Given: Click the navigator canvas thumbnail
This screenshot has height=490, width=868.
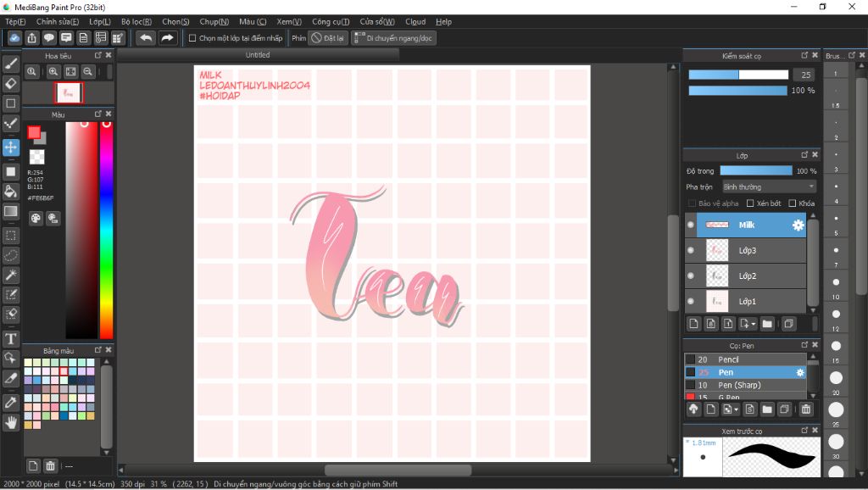Looking at the screenshot, I should click(69, 93).
